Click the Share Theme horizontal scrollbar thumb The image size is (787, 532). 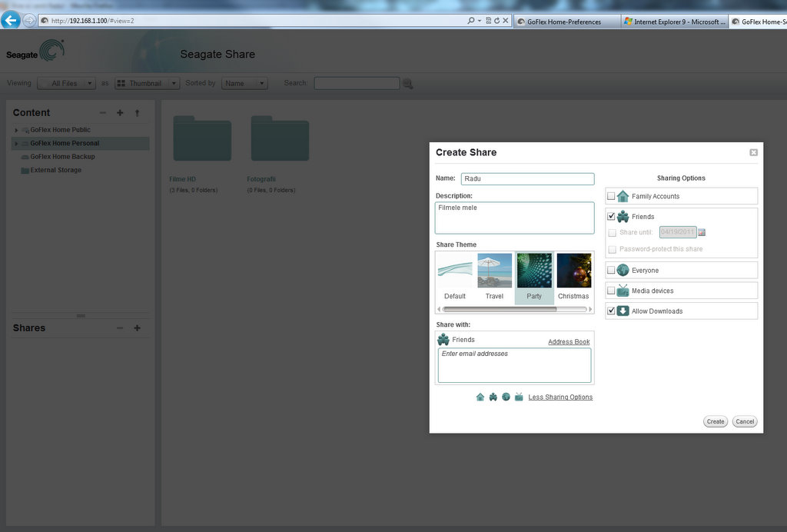tap(500, 309)
